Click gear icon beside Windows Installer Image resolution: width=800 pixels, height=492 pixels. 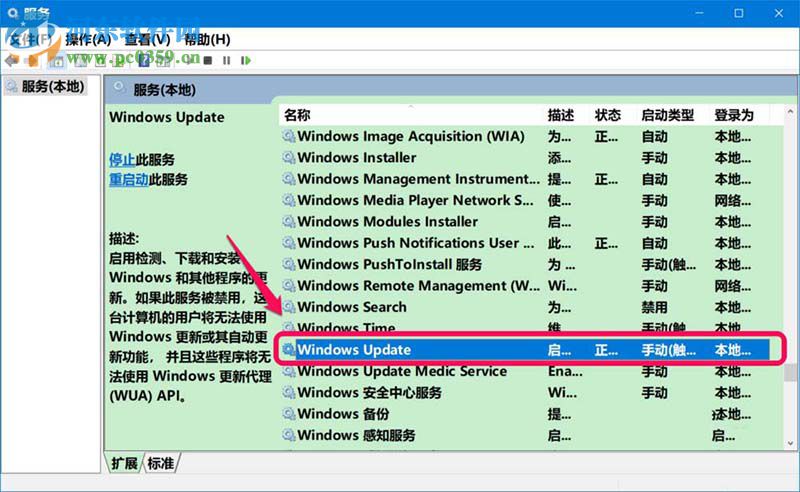click(289, 158)
